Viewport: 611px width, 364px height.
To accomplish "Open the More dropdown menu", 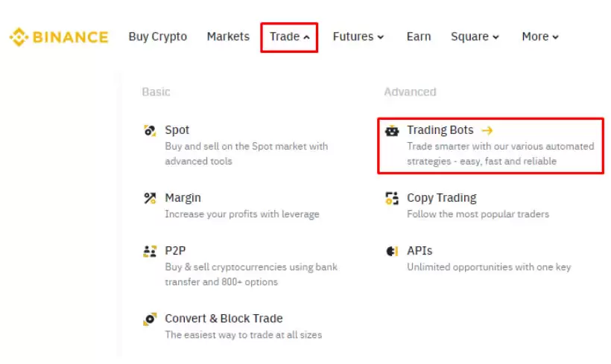I will 540,36.
